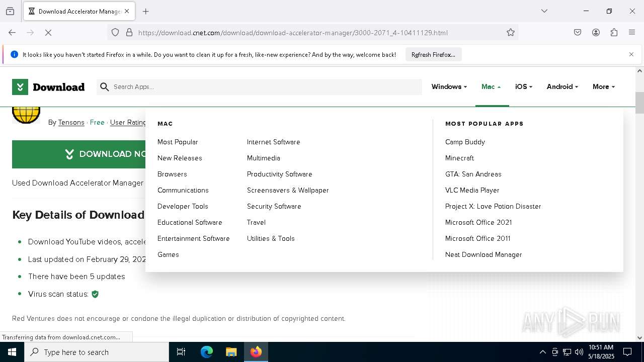Select Communications category
The image size is (644, 362).
coord(183,190)
